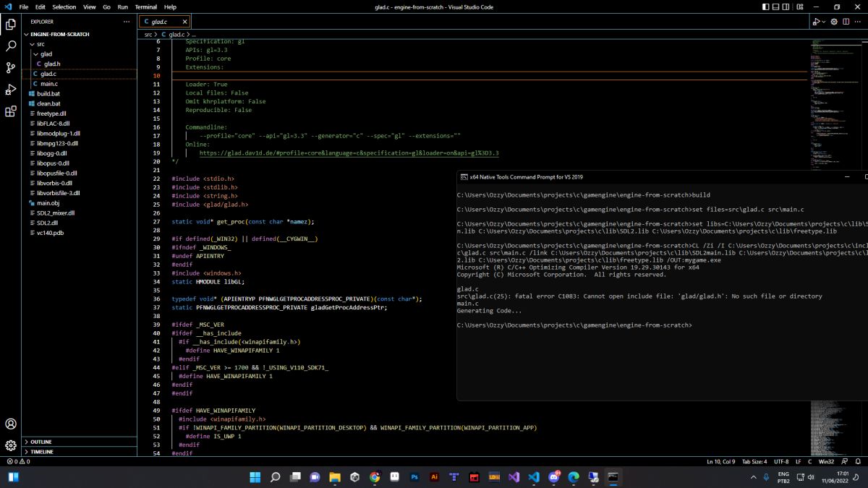Screen dimensions: 868x488
Task: Change encoding via UTF-8 status item
Action: point(781,461)
